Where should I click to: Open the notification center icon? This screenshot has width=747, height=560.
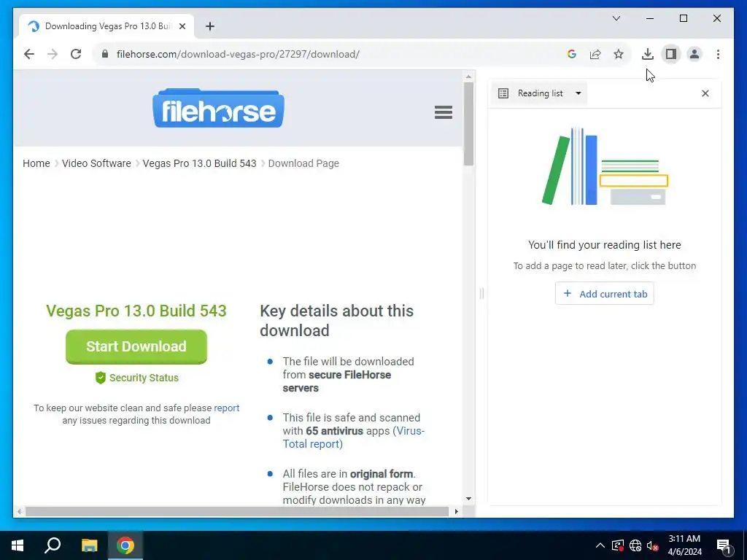click(x=724, y=545)
